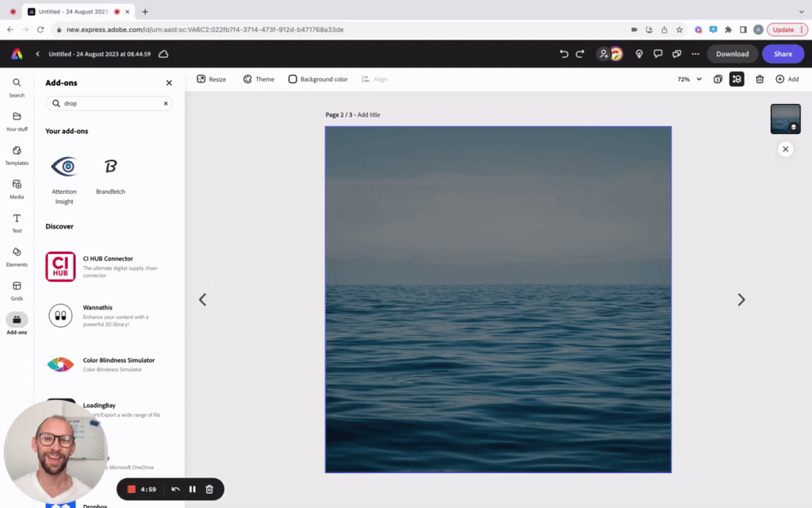
Task: Select Resize in the top toolbar
Action: [x=211, y=79]
